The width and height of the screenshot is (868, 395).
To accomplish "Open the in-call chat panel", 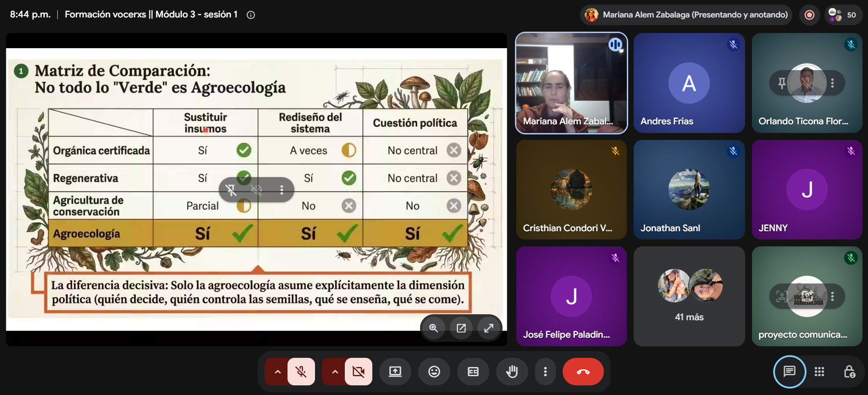I will pyautogui.click(x=790, y=372).
